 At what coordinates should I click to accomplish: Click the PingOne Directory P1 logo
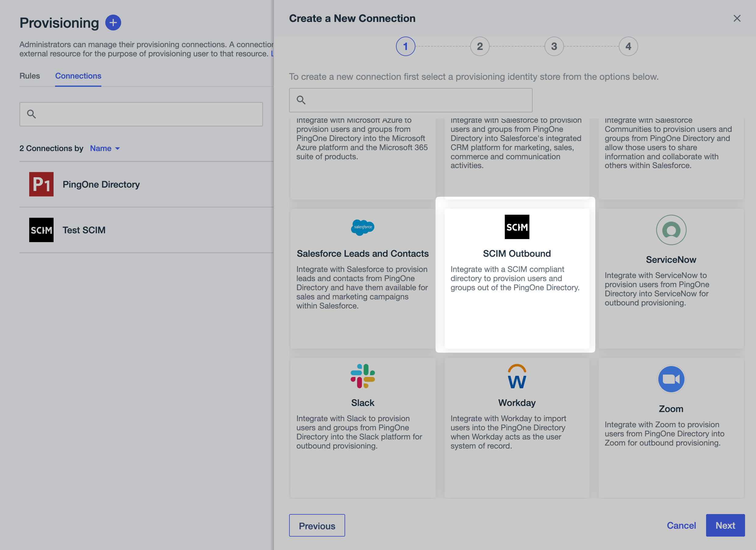pos(41,184)
